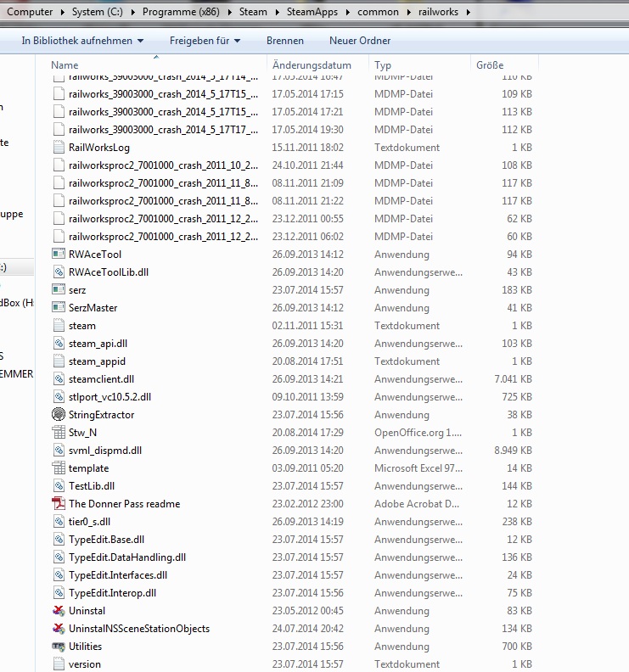The image size is (629, 672).
Task: Open 'In Bibliothek aufnehmen' dropdown
Action: pyautogui.click(x=82, y=41)
